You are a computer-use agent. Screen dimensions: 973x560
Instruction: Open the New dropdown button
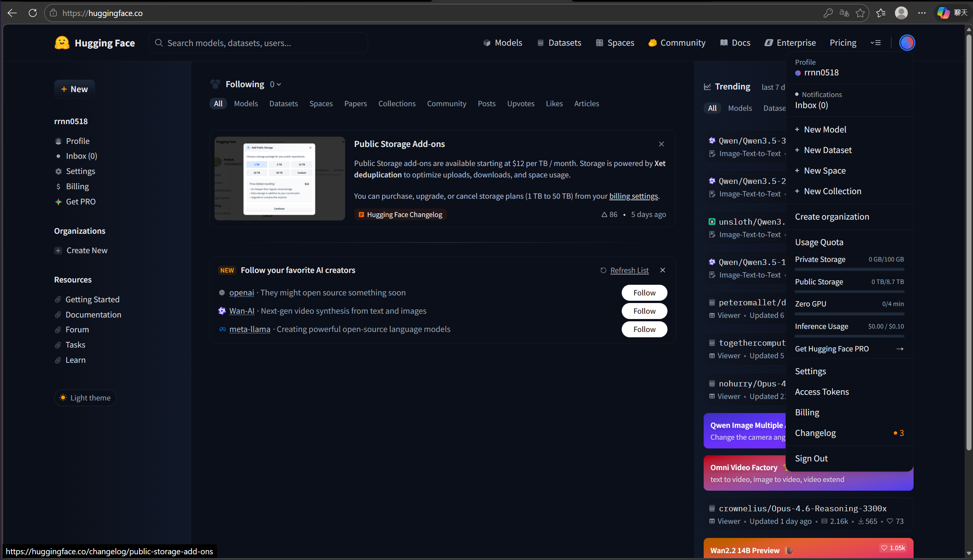pyautogui.click(x=74, y=89)
